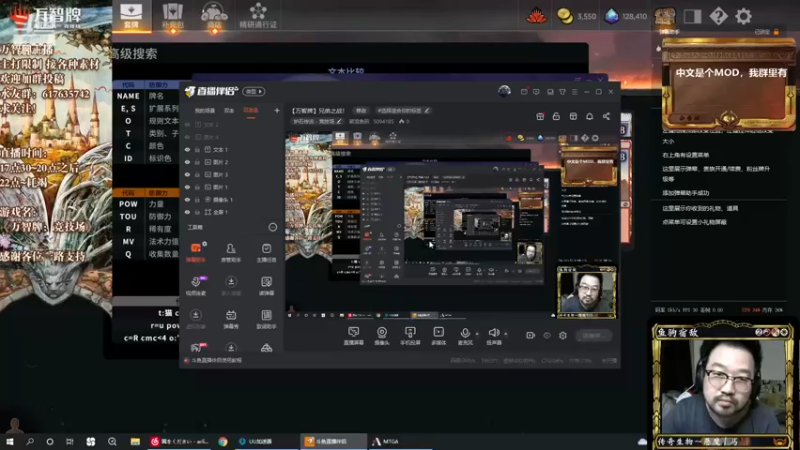This screenshot has width=800, height=450.
Task: Click the gems balance 128,410
Action: [626, 16]
